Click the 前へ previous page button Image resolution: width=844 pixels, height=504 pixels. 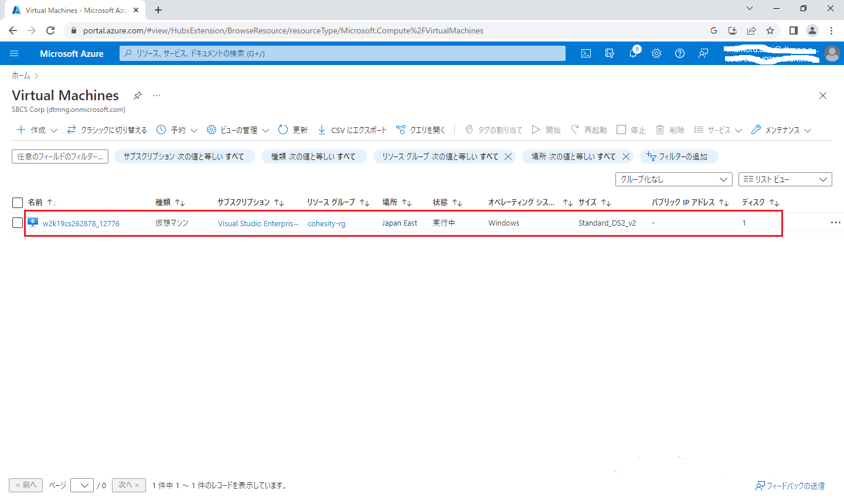26,485
